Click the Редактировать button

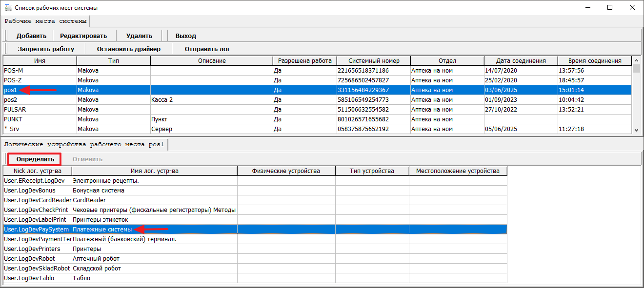pyautogui.click(x=83, y=36)
